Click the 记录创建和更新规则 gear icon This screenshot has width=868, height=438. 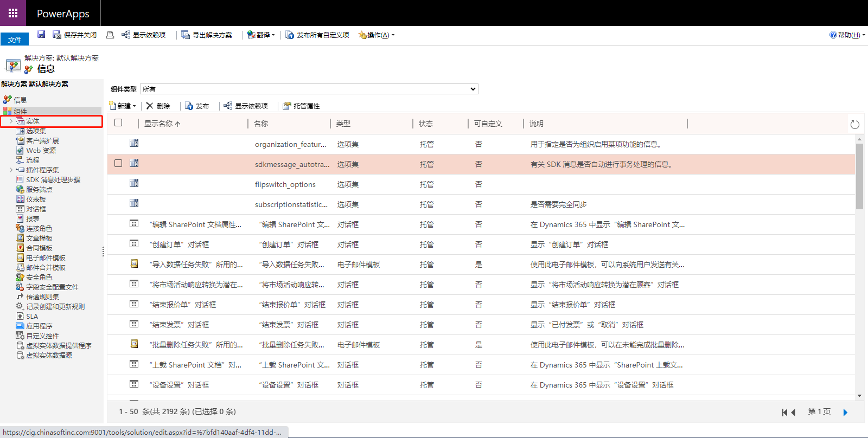click(x=20, y=307)
